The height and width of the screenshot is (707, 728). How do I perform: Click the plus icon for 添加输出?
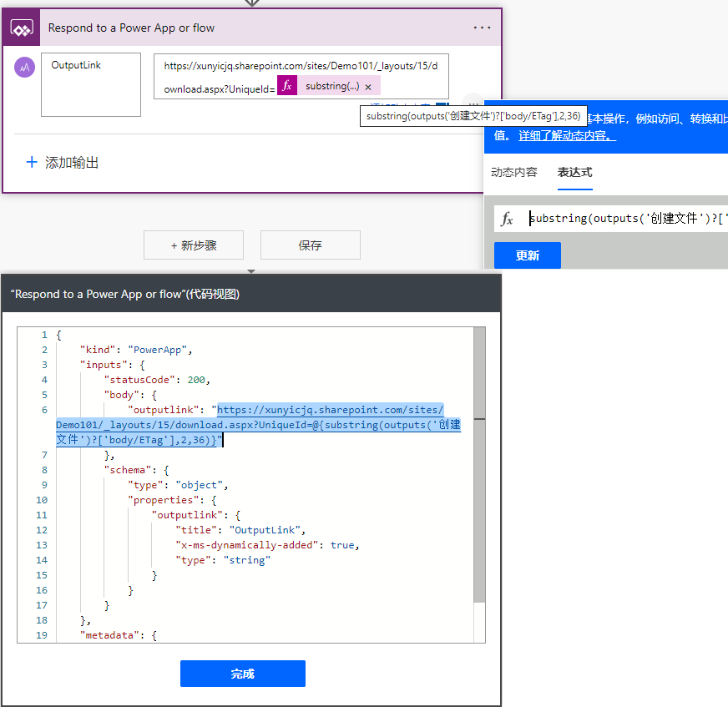tap(32, 162)
